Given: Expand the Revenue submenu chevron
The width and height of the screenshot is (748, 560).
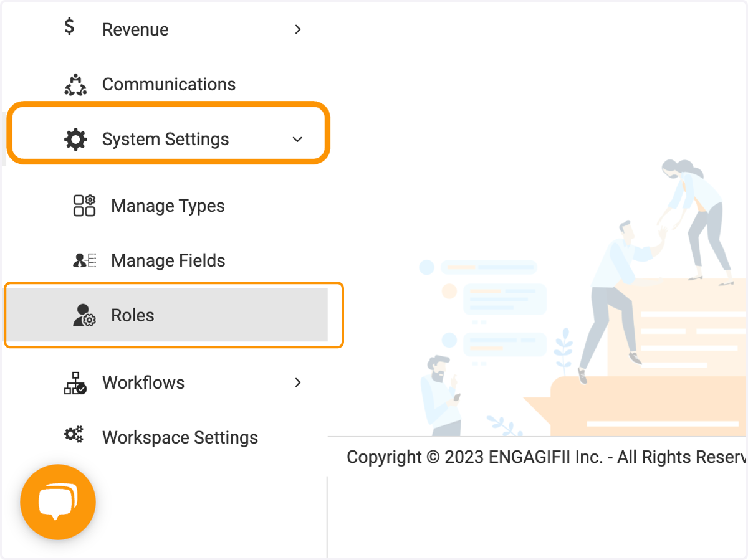Looking at the screenshot, I should click(298, 29).
